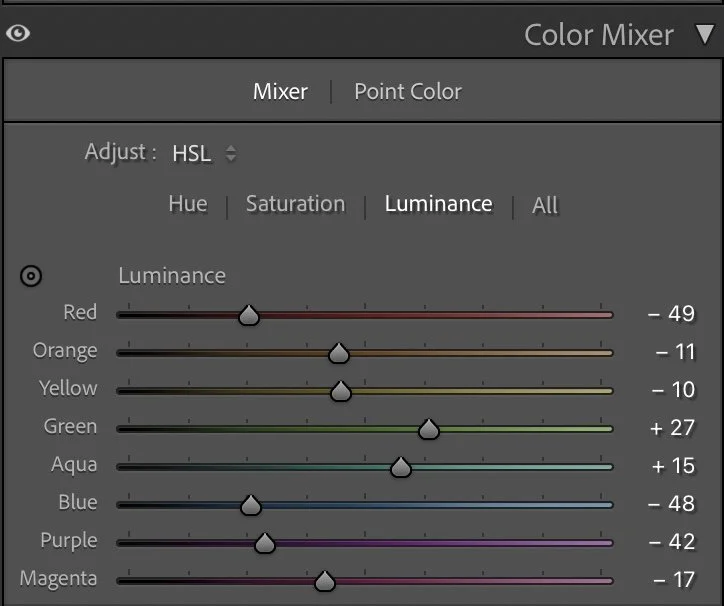The image size is (724, 606).
Task: Select the Luminance tab
Action: click(439, 204)
